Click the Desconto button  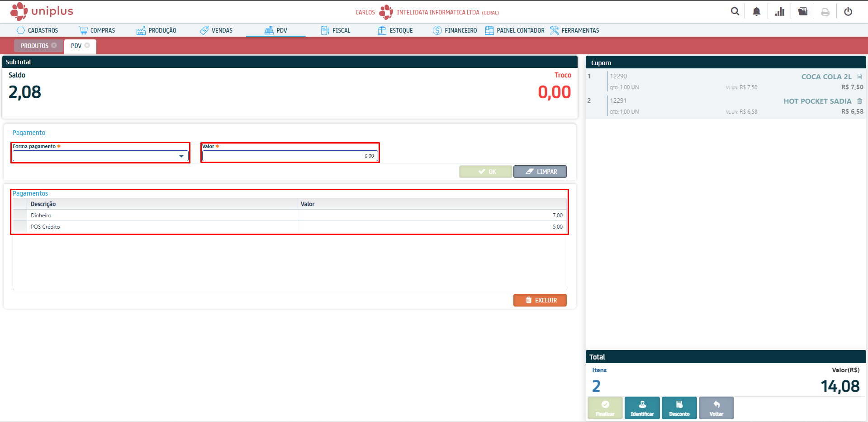click(x=679, y=408)
